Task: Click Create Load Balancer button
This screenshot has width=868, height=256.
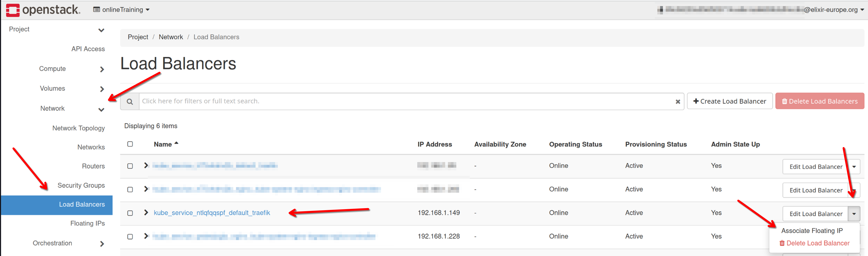Action: pos(730,101)
